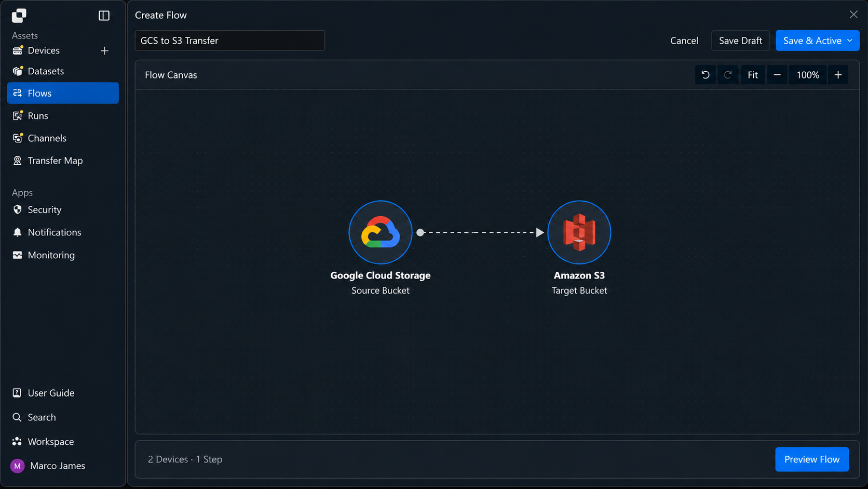Edit the flow name field

(x=229, y=41)
